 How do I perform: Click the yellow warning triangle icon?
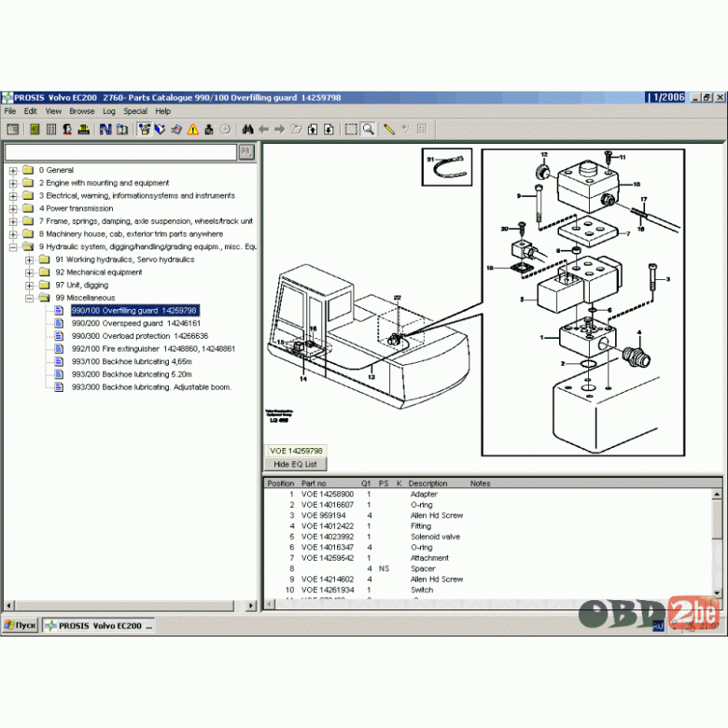pos(193,130)
